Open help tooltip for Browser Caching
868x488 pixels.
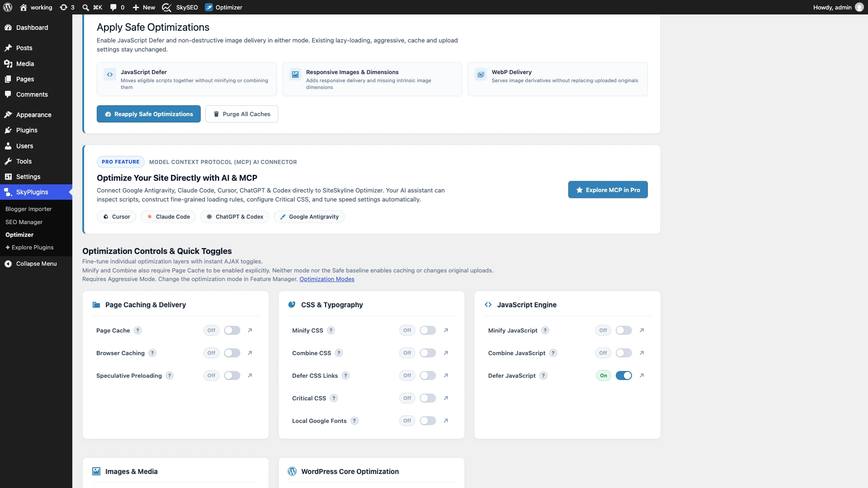[x=152, y=353]
